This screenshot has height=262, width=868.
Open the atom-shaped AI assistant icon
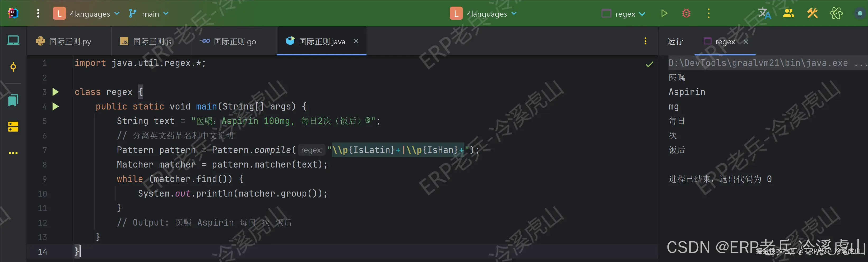[836, 13]
